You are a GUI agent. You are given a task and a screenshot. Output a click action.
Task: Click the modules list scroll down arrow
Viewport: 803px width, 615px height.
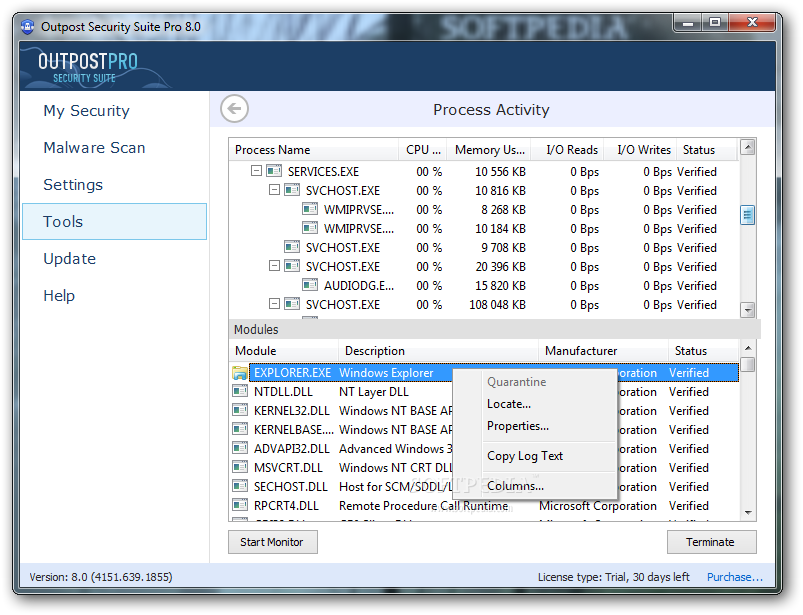pos(748,512)
